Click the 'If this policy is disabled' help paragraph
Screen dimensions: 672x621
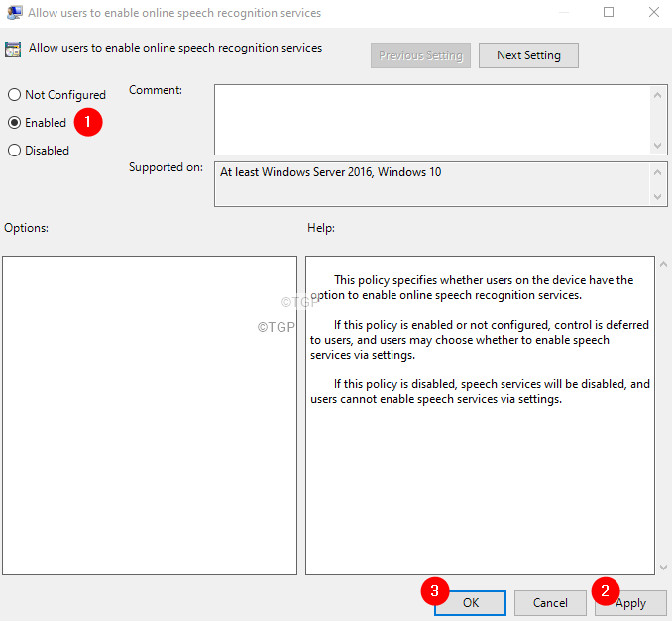point(480,391)
